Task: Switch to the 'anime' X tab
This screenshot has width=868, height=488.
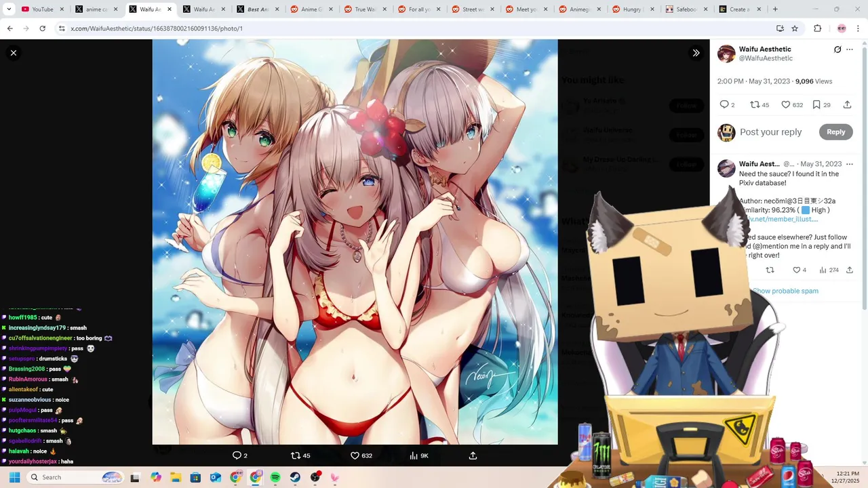Action: [96, 9]
